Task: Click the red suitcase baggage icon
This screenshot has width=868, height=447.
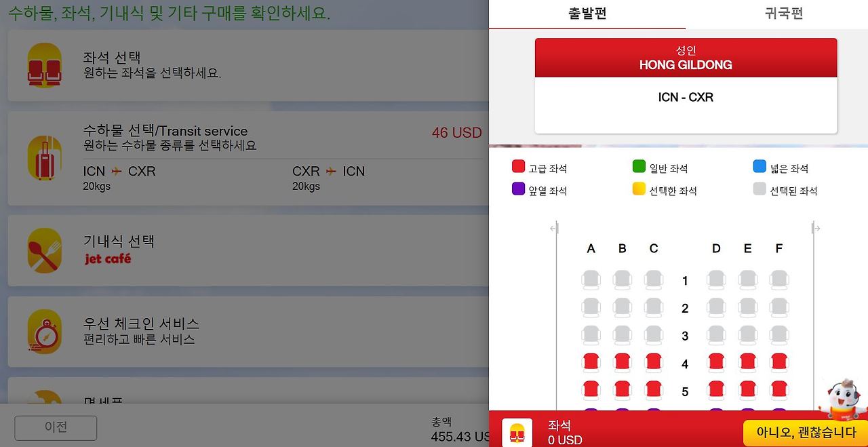Action: tap(45, 157)
